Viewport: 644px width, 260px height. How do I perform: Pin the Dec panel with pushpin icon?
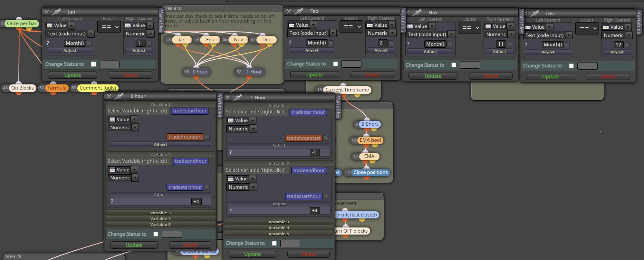[x=535, y=13]
